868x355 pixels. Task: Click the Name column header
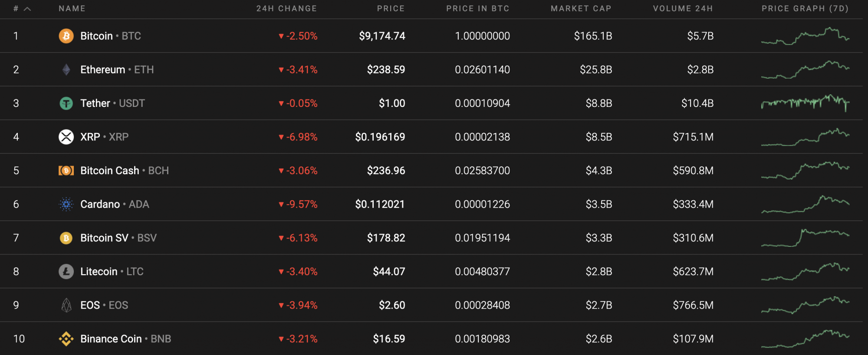(x=72, y=9)
